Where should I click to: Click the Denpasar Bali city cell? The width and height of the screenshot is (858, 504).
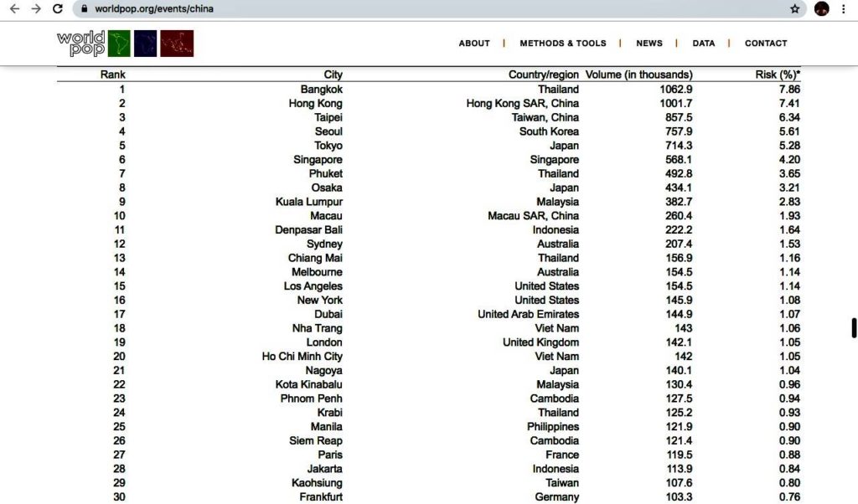click(x=308, y=230)
